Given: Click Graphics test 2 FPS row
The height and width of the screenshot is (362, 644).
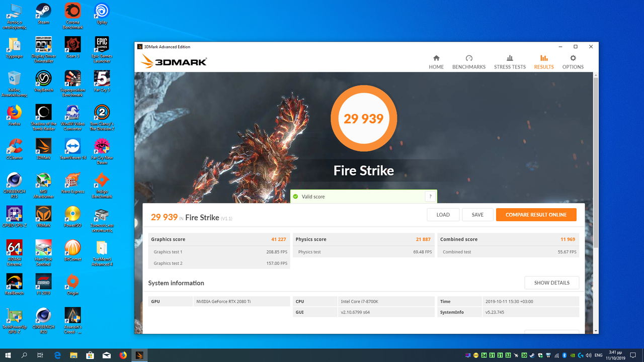Looking at the screenshot, I should [219, 263].
